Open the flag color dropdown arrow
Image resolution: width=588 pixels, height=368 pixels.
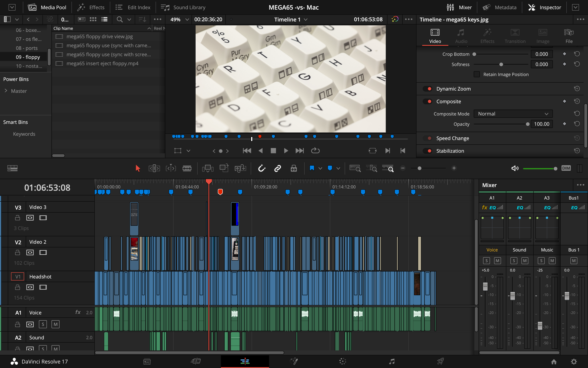tap(320, 168)
